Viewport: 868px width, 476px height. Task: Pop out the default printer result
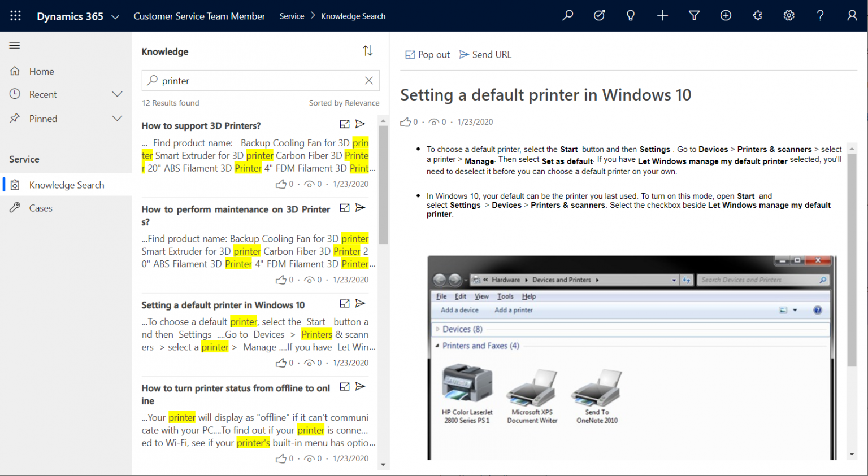tap(345, 304)
